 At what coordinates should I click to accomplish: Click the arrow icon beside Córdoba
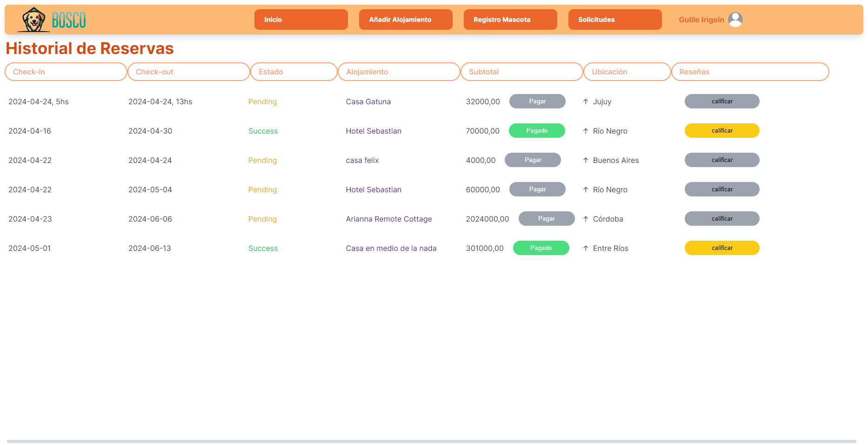coord(586,219)
